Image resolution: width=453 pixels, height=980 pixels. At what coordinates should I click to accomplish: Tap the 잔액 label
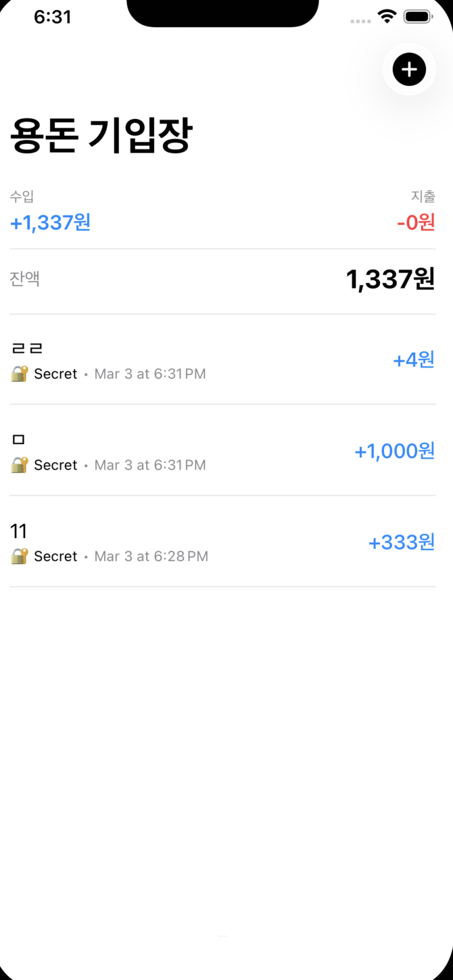pos(25,279)
